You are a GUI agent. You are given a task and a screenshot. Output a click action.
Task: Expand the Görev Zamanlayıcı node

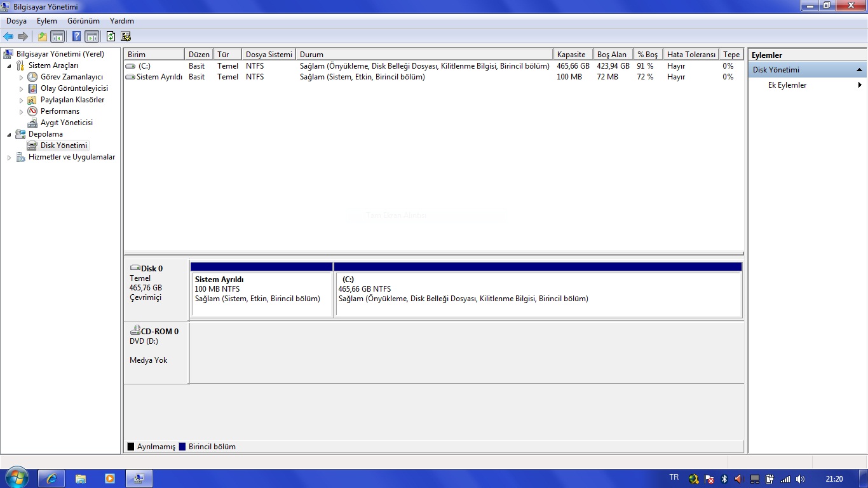[x=21, y=77]
